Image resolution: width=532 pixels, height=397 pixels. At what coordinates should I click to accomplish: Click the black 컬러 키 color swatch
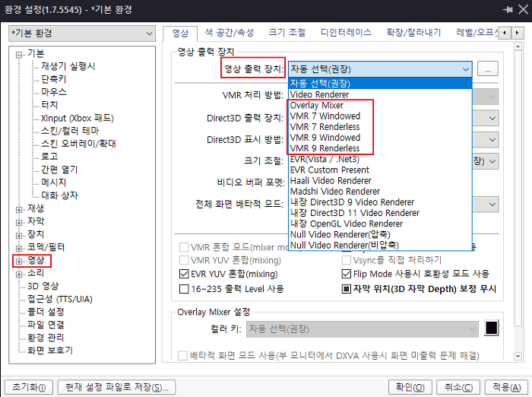pos(491,328)
